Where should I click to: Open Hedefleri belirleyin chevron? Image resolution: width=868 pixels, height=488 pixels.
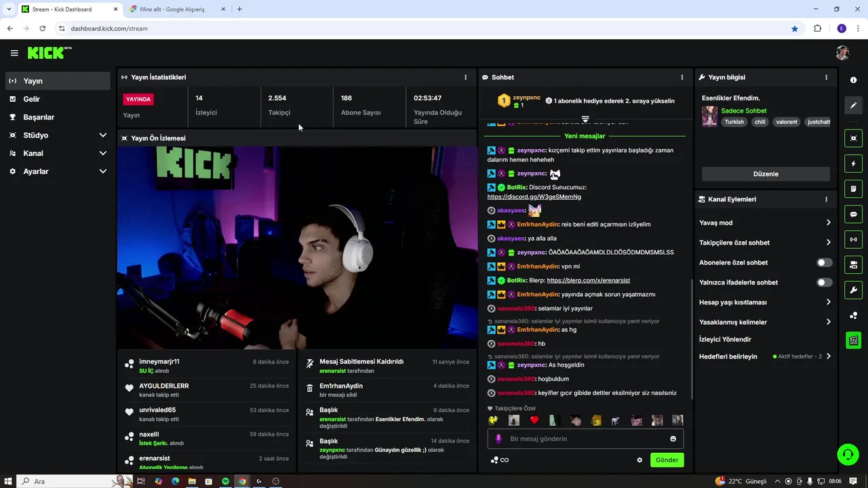pos(828,357)
